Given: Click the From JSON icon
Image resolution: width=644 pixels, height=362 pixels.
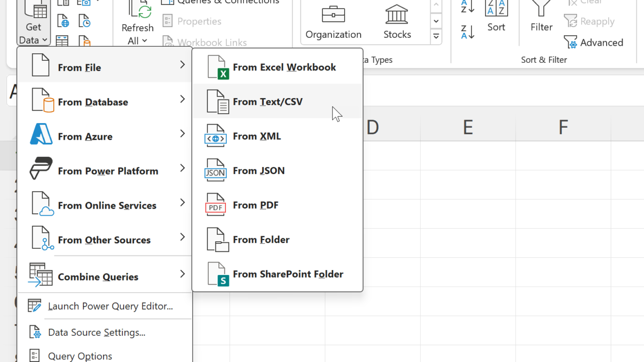Looking at the screenshot, I should click(215, 171).
